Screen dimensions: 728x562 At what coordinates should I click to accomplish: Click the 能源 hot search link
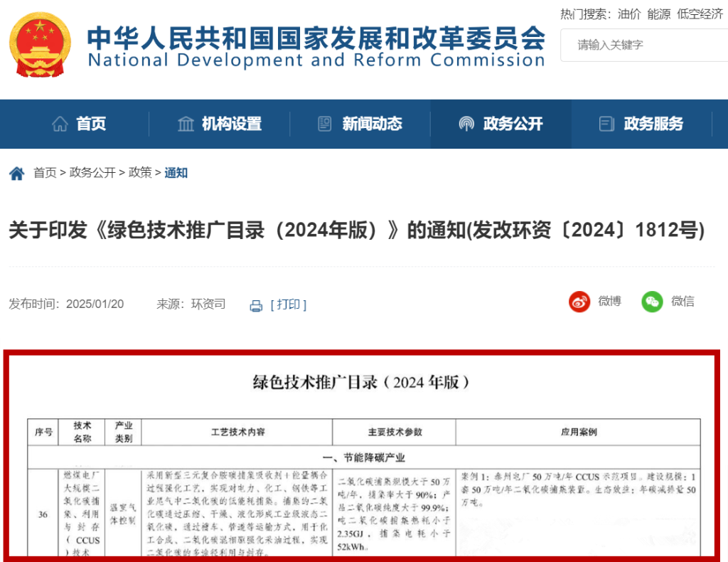click(x=658, y=14)
